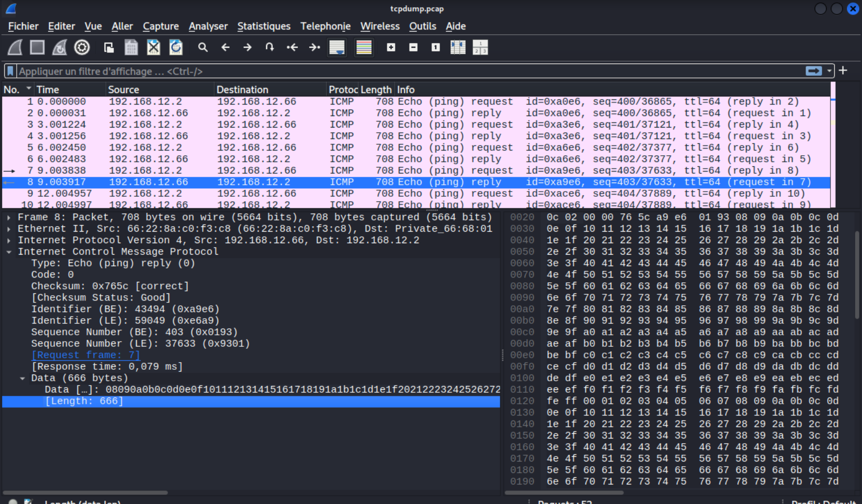Click the display filter bookmark icon
The height and width of the screenshot is (504, 862).
[x=11, y=71]
